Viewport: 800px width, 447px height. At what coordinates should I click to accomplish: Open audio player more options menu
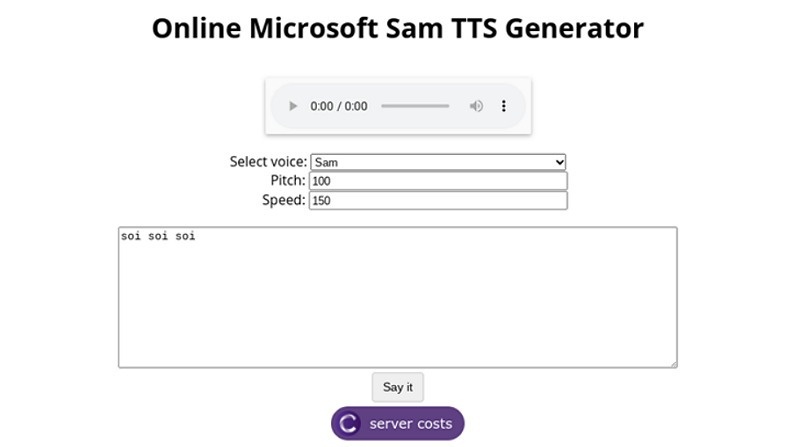[x=504, y=106]
